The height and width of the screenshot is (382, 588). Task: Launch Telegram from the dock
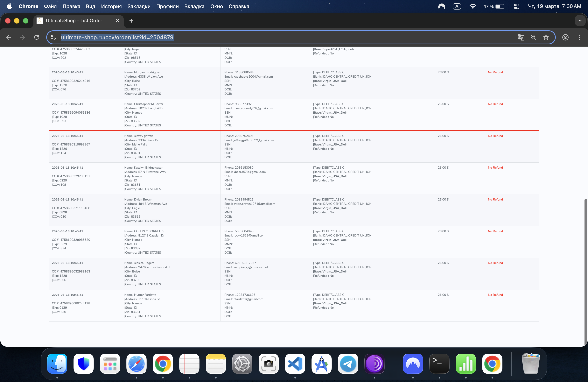coord(348,364)
